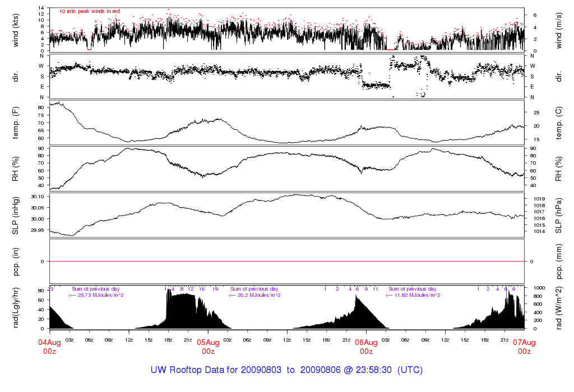Click the 1019 tick on hPa axis
This screenshot has width=574, height=392.
(x=539, y=199)
